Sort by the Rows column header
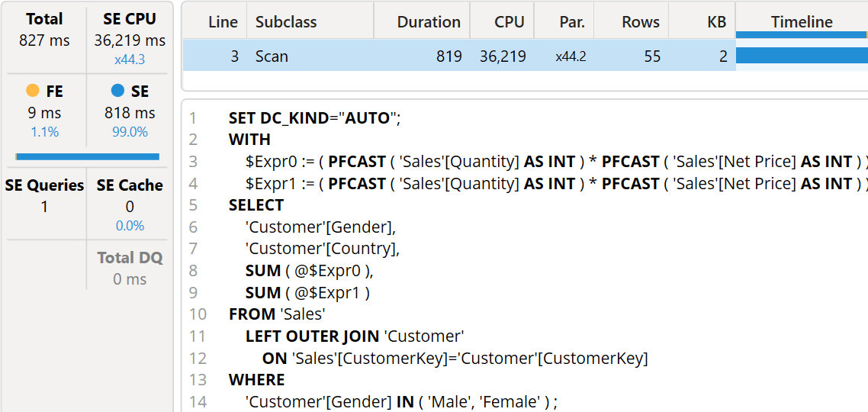 (640, 22)
